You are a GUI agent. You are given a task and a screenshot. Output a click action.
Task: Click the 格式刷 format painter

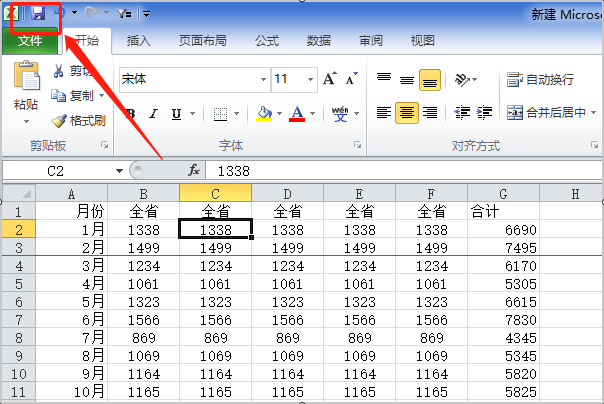pos(79,121)
